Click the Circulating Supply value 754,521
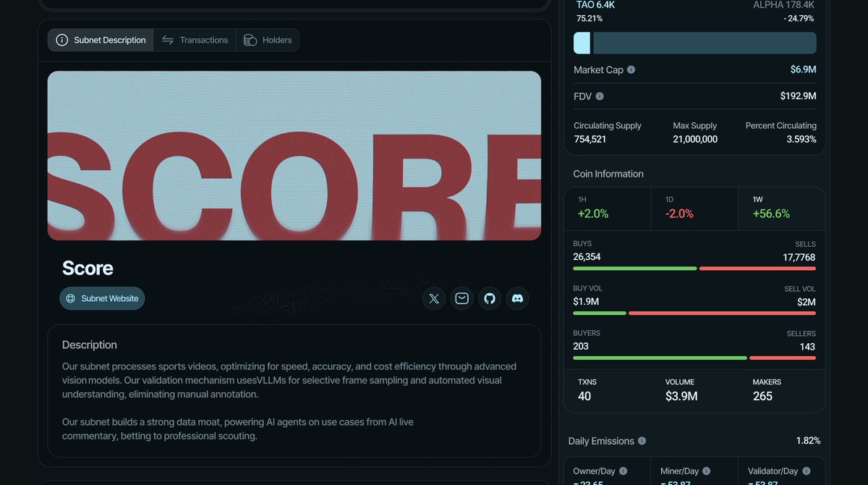This screenshot has height=485, width=868. click(x=590, y=139)
